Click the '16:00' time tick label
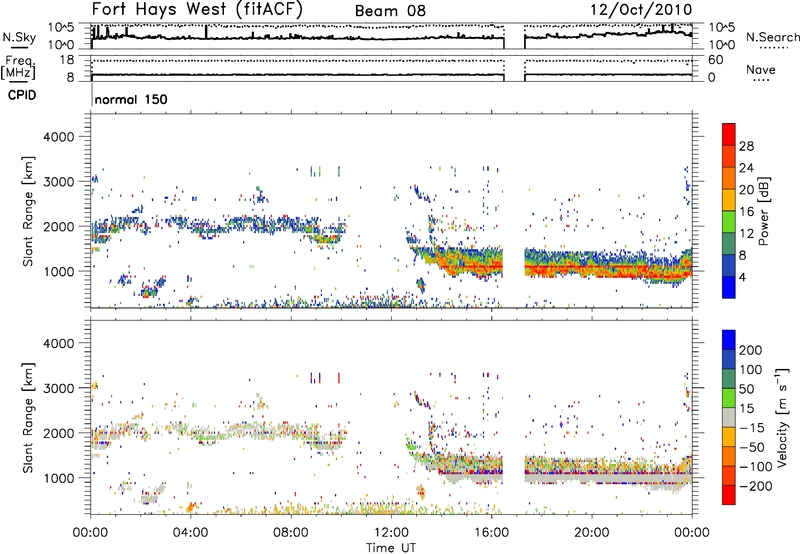The image size is (800, 554). tap(491, 533)
